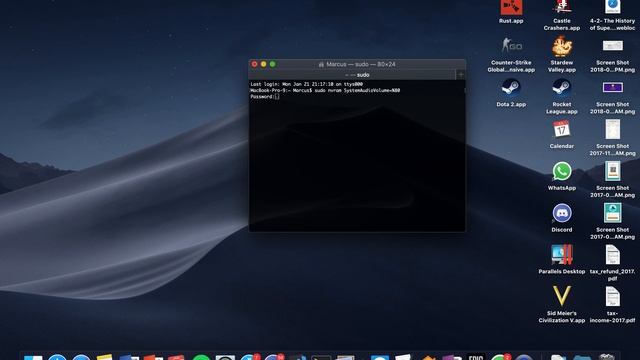Select the Parallels Desktop icon
Viewport: 640px width, 360px height.
[x=562, y=255]
